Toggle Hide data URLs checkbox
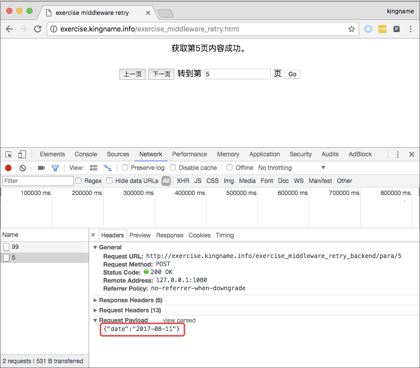420x368 pixels. 109,180
